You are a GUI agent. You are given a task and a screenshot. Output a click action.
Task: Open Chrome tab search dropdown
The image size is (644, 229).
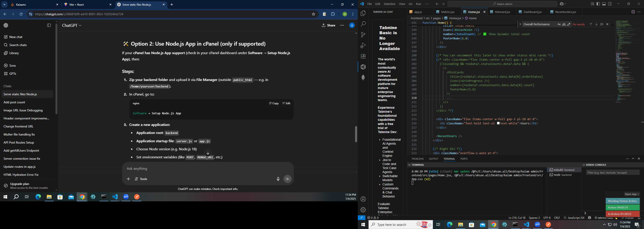(x=4, y=5)
